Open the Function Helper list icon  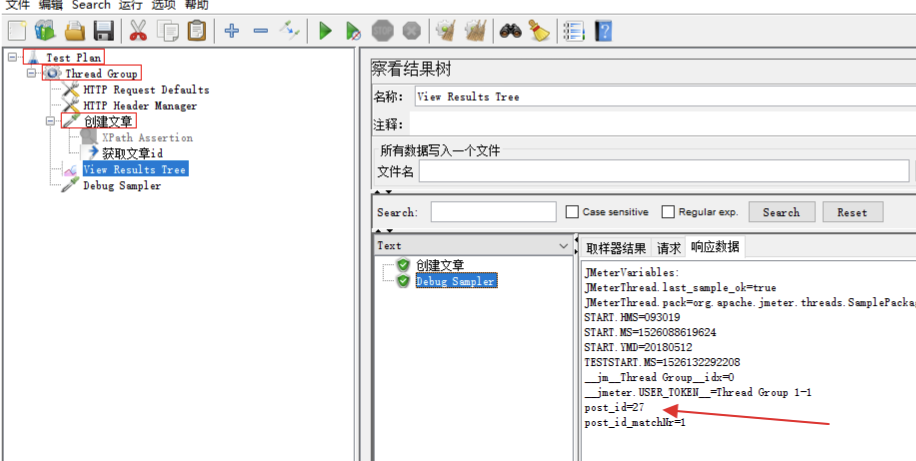(x=574, y=30)
